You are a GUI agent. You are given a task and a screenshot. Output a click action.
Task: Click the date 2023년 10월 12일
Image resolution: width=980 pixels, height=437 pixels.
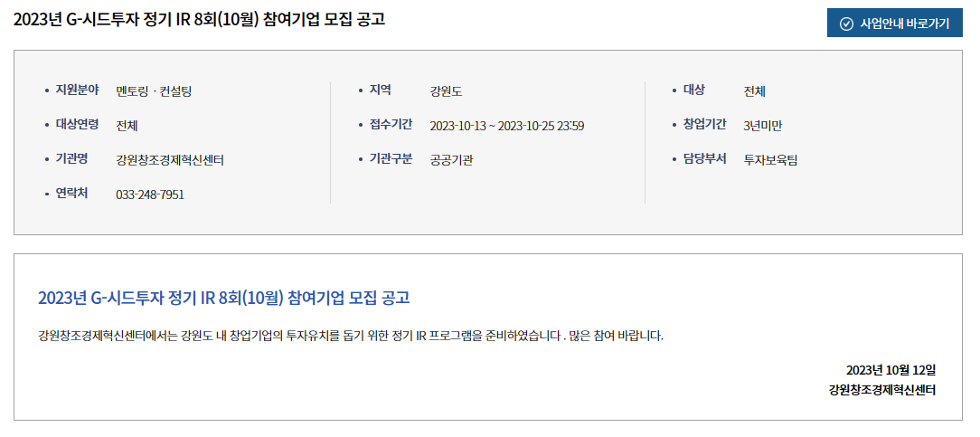pyautogui.click(x=891, y=369)
